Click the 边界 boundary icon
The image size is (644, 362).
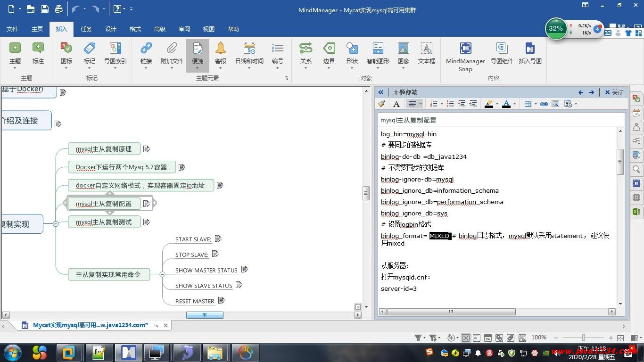pyautogui.click(x=329, y=48)
